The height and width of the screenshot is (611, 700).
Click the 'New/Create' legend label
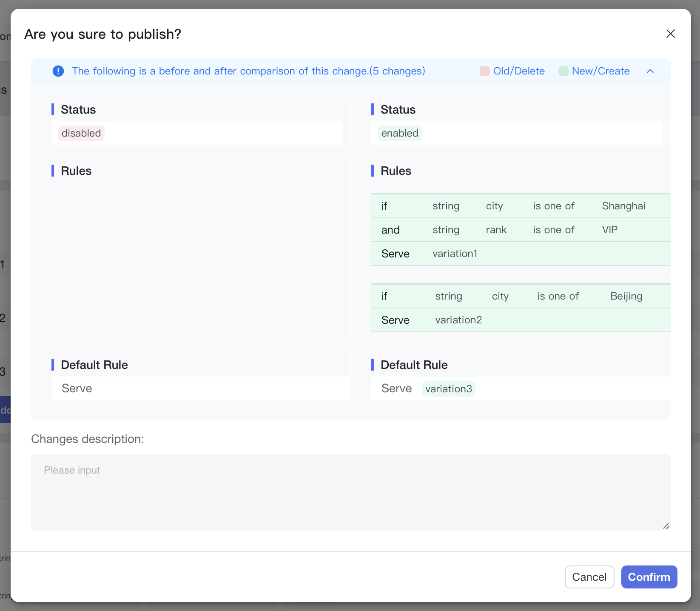[x=600, y=71]
